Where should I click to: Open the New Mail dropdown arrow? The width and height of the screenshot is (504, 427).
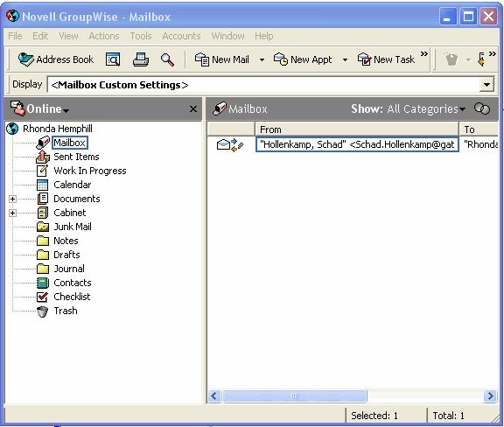(262, 59)
